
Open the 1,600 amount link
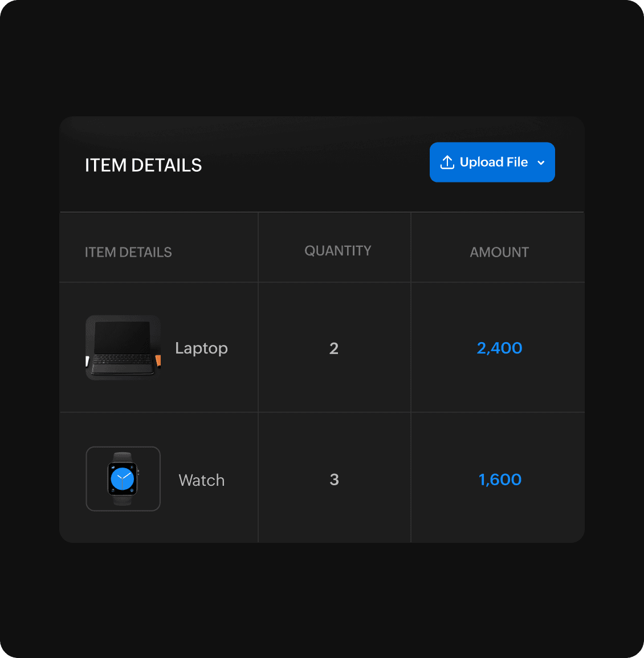coord(500,480)
